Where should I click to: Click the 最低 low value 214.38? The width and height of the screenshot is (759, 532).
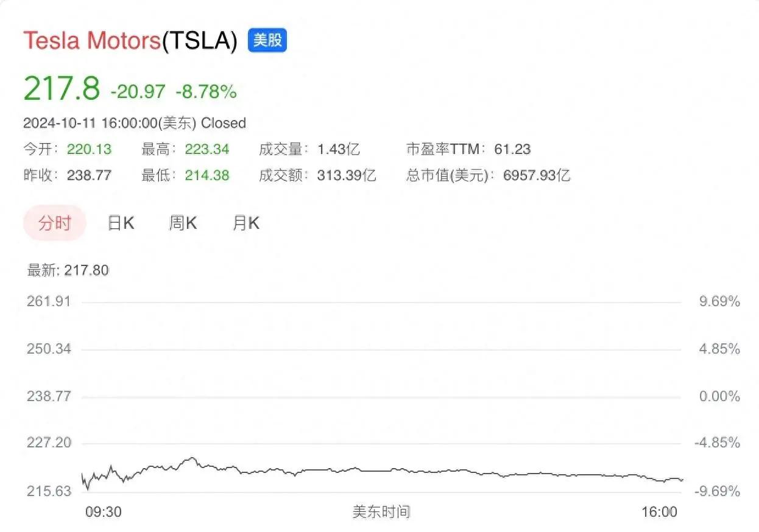207,176
